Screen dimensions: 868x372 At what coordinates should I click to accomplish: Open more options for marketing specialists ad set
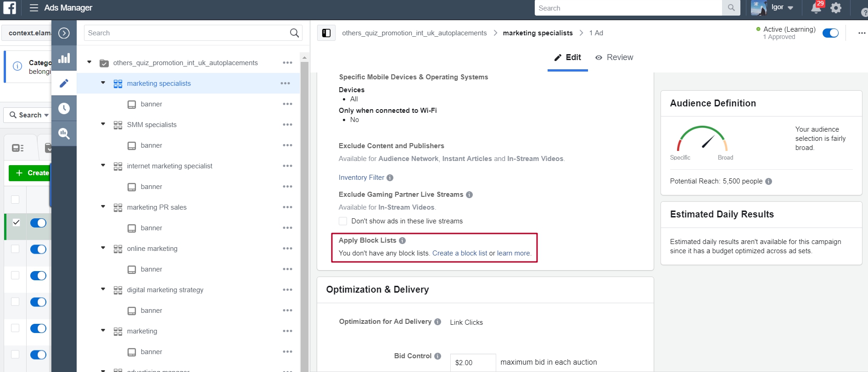(285, 83)
